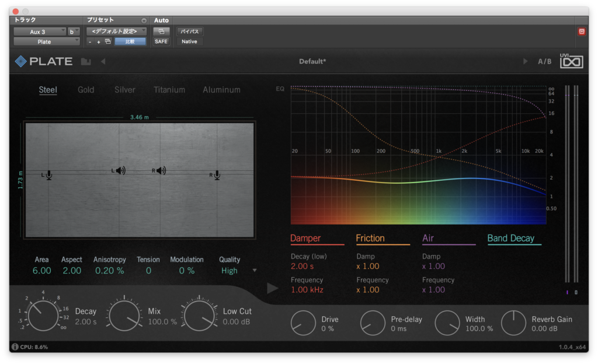Open the デフォルト設定 preset dropdown
This screenshot has height=364, width=598.
pyautogui.click(x=116, y=32)
